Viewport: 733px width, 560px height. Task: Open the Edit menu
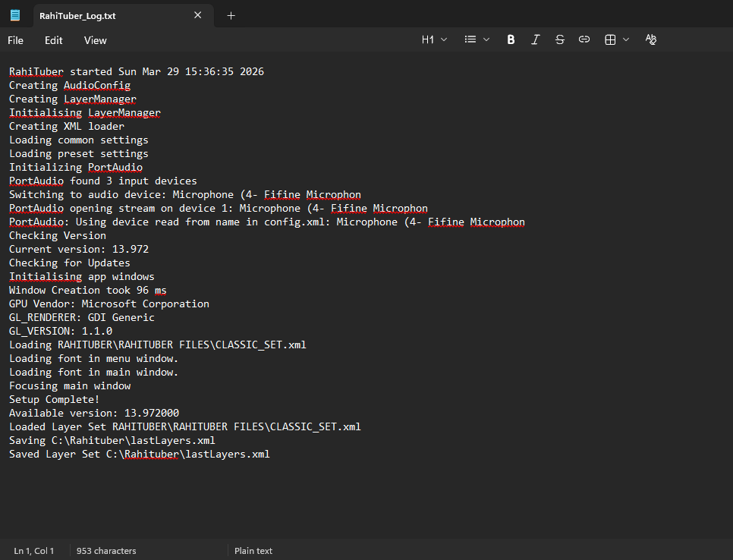tap(54, 40)
